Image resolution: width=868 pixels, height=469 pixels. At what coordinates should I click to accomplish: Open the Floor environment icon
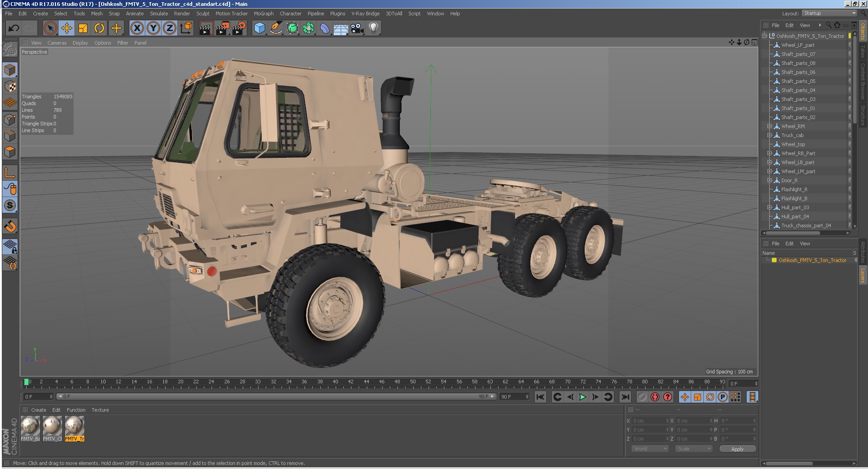pos(341,28)
